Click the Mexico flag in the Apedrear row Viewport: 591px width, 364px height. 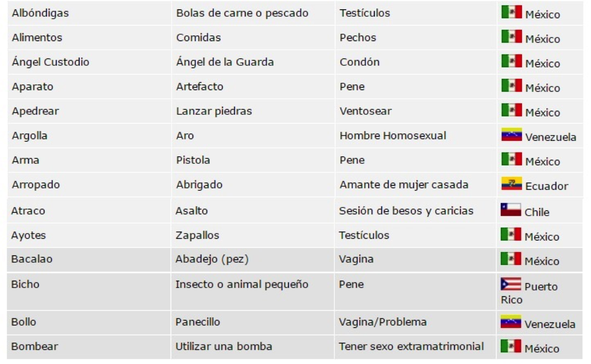[x=511, y=110]
